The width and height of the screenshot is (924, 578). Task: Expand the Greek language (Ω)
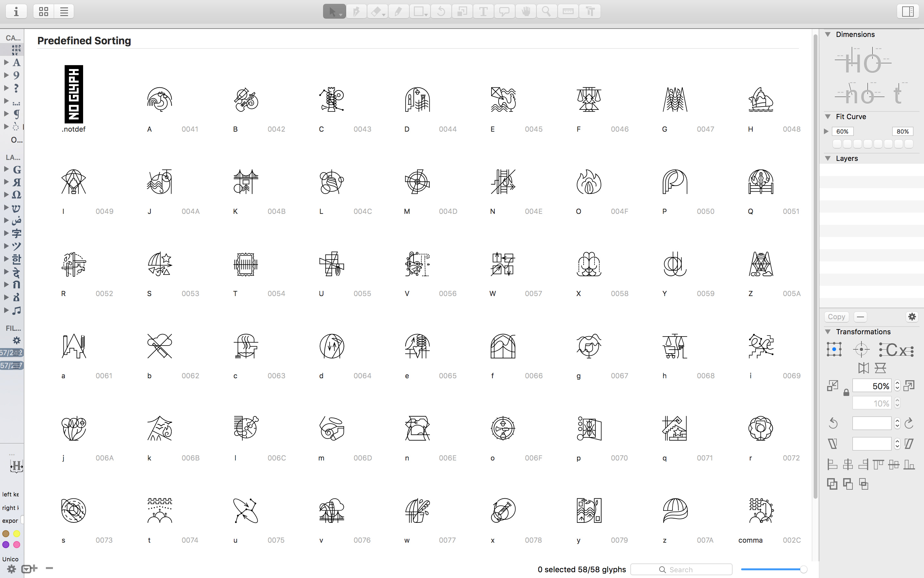pos(6,195)
